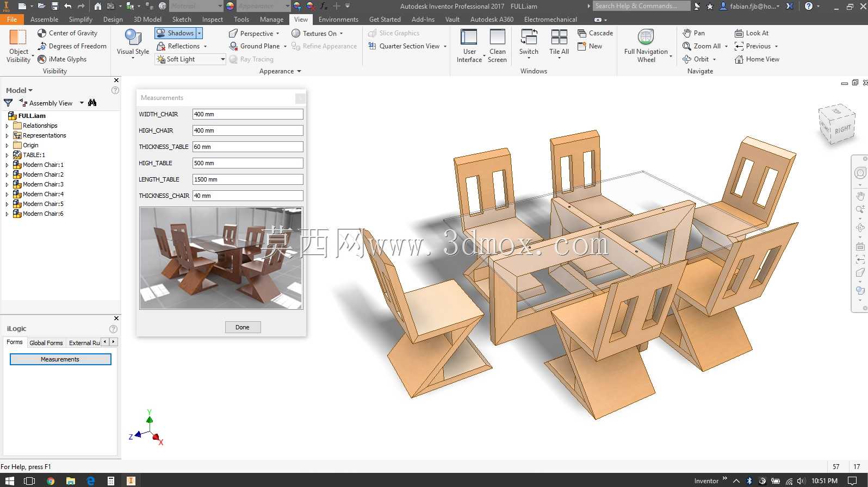Click Done in the Measurements dialog
Viewport: 868px width, 487px height.
(x=243, y=327)
